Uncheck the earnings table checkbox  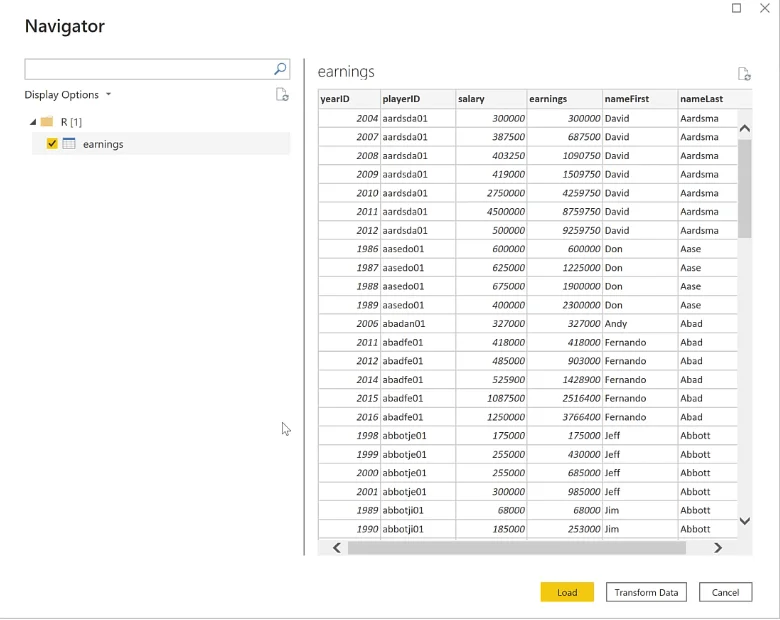pyautogui.click(x=52, y=144)
